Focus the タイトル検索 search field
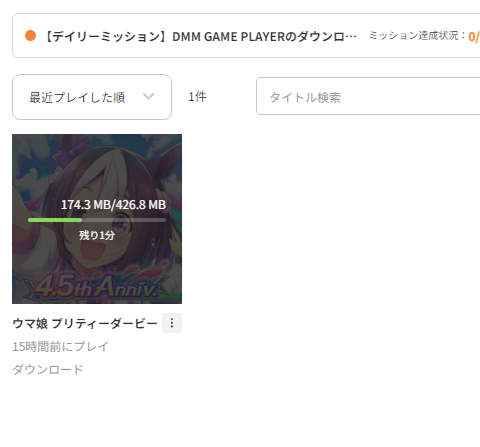This screenshot has width=480, height=447. (x=368, y=96)
